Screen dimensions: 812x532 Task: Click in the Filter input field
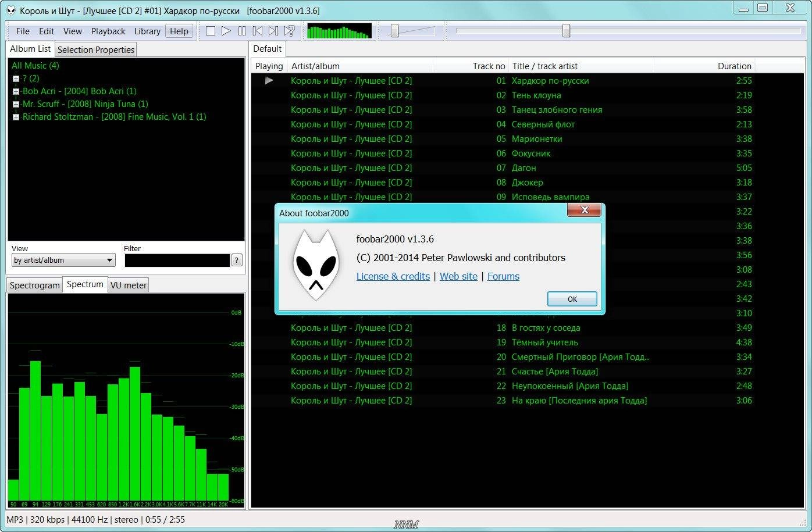tap(177, 260)
